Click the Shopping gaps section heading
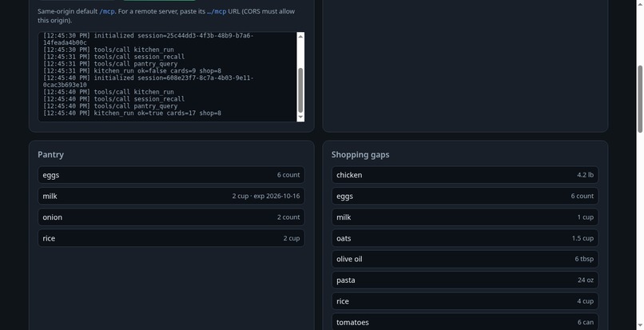Image resolution: width=644 pixels, height=330 pixels. 360,154
